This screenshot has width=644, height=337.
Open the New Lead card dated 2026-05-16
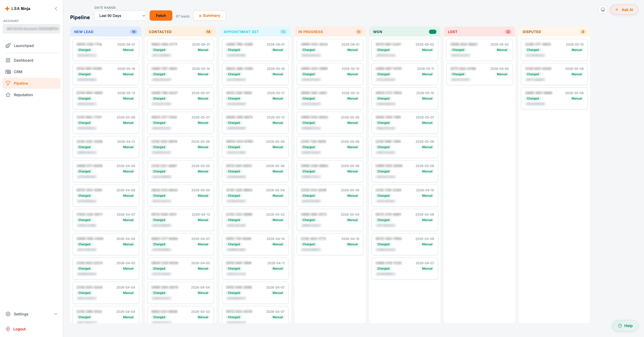[106, 74]
